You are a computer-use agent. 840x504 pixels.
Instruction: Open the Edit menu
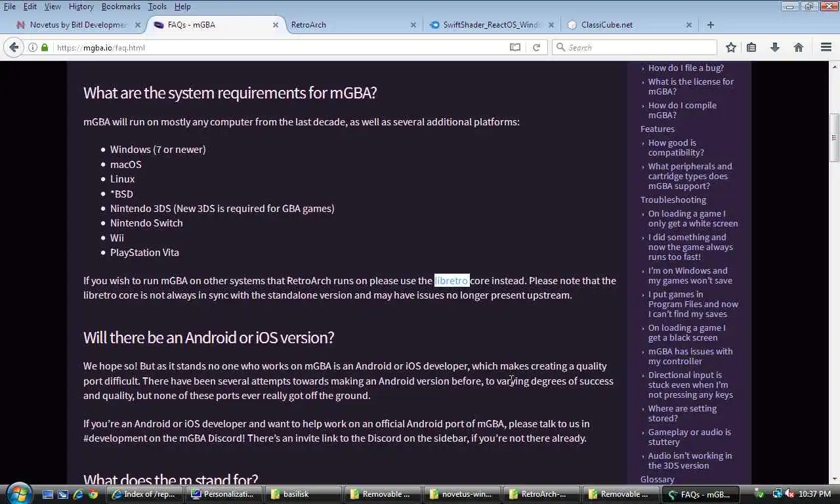pyautogui.click(x=30, y=7)
